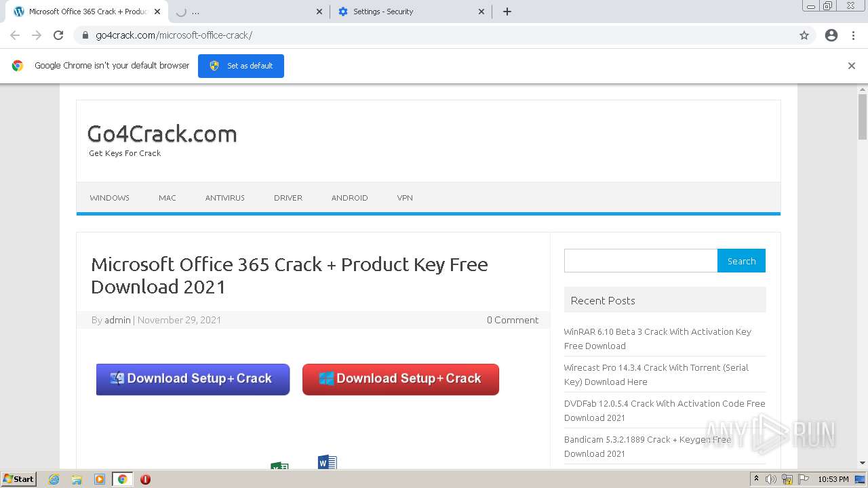The width and height of the screenshot is (868, 488).
Task: Dismiss the default browser notification bar
Action: [852, 66]
